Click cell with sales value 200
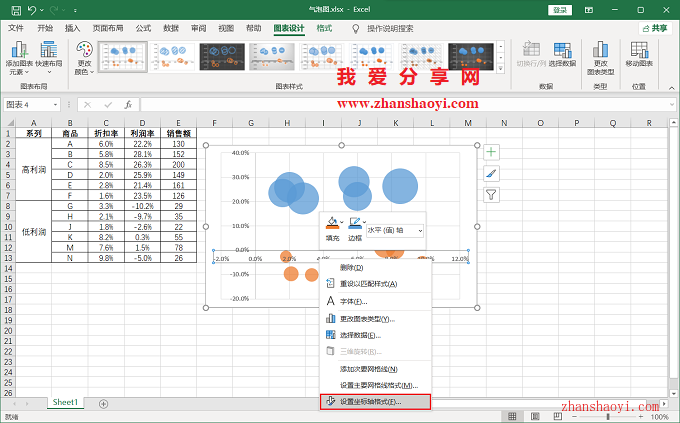The image size is (680, 423). 178,165
